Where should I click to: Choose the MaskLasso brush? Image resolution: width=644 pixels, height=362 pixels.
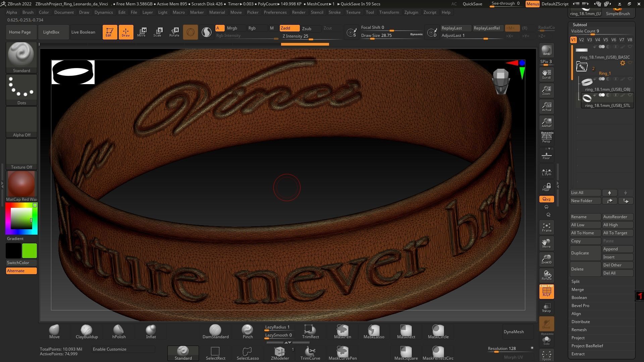[x=374, y=331]
